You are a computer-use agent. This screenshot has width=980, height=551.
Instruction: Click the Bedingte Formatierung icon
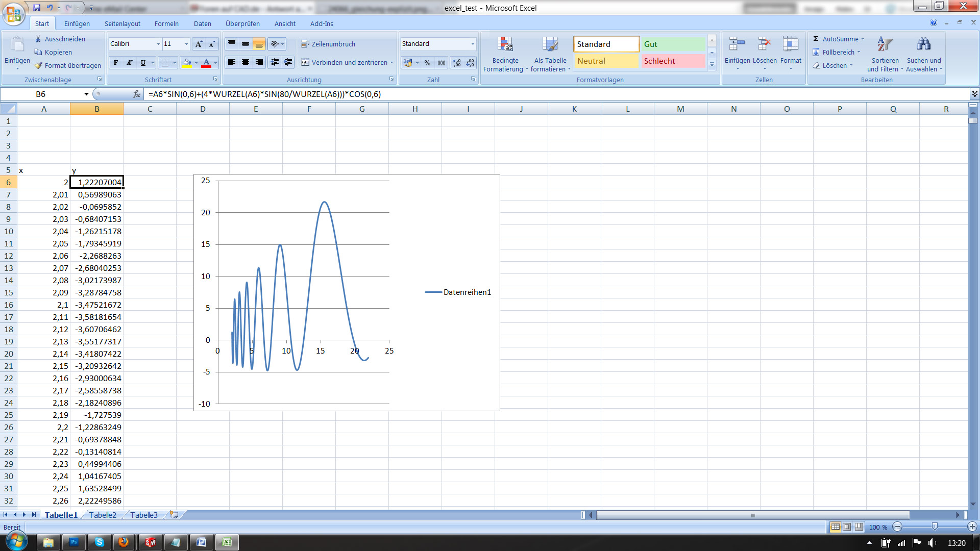505,45
